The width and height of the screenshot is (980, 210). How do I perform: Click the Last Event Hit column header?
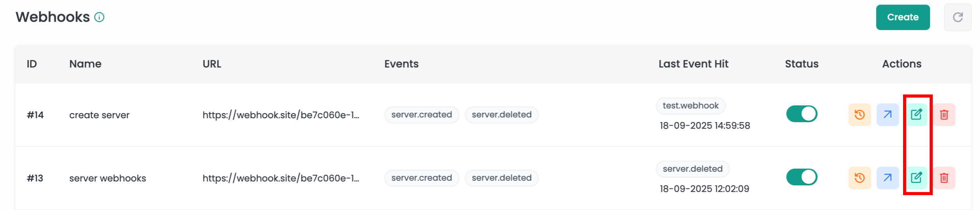coord(693,64)
